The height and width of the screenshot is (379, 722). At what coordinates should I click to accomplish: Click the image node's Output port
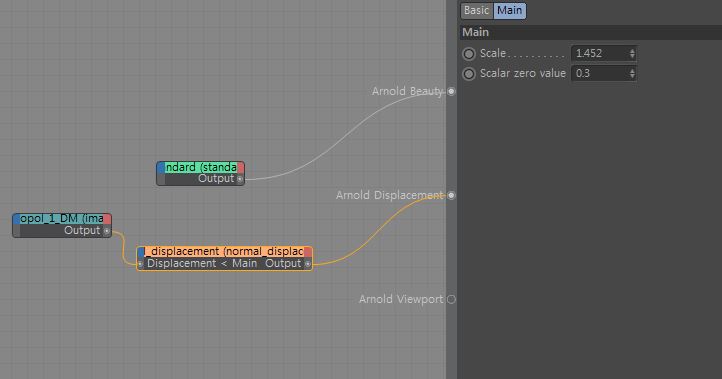107,231
